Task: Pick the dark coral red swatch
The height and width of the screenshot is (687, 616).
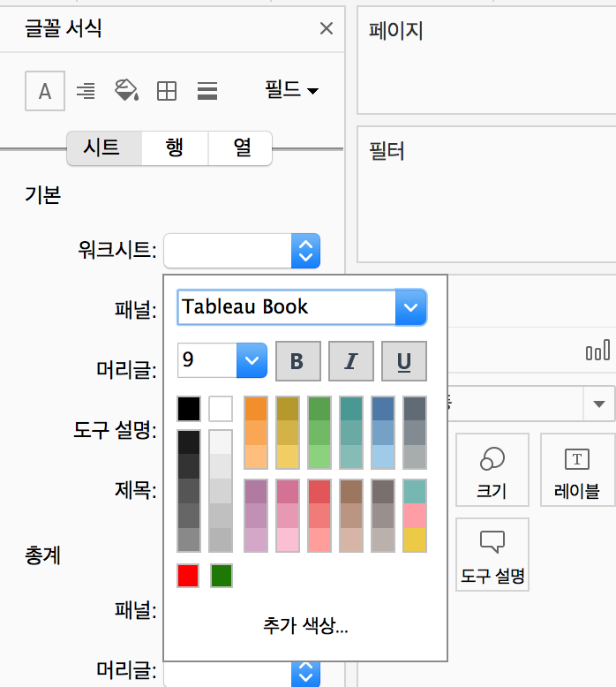Action: point(319,492)
